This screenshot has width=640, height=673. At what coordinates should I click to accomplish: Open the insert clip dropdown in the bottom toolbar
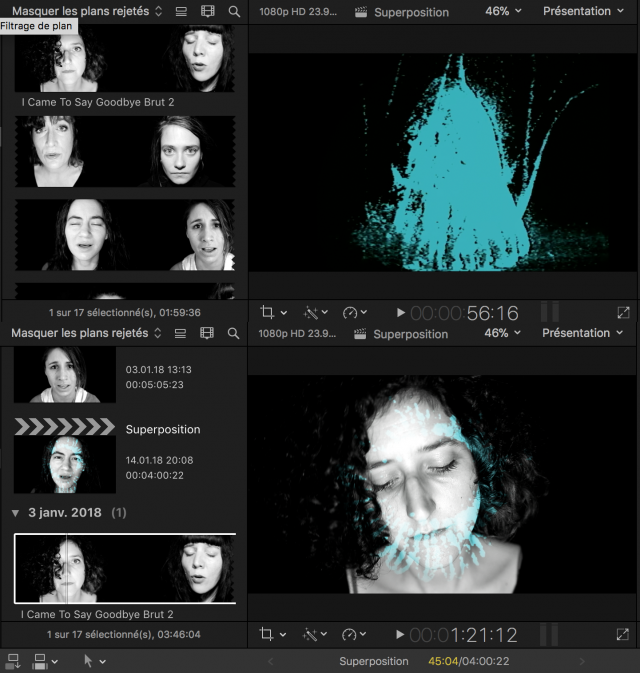[x=46, y=661]
